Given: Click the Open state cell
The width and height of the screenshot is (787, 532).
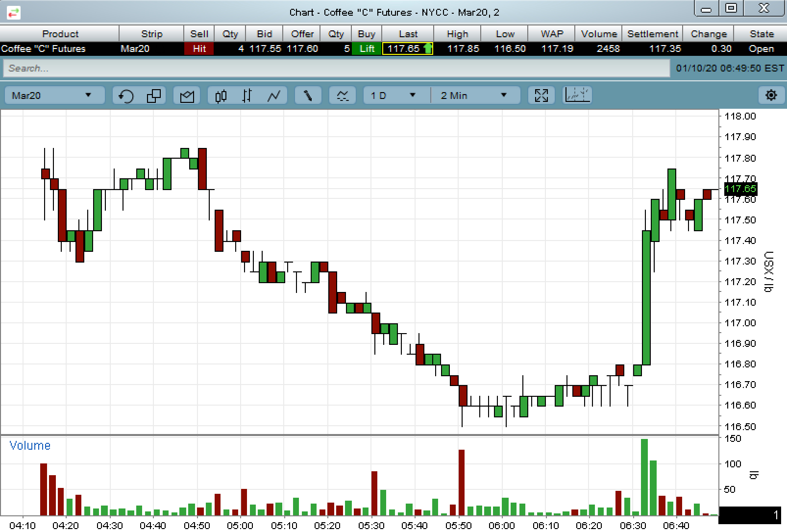Looking at the screenshot, I should [761, 48].
